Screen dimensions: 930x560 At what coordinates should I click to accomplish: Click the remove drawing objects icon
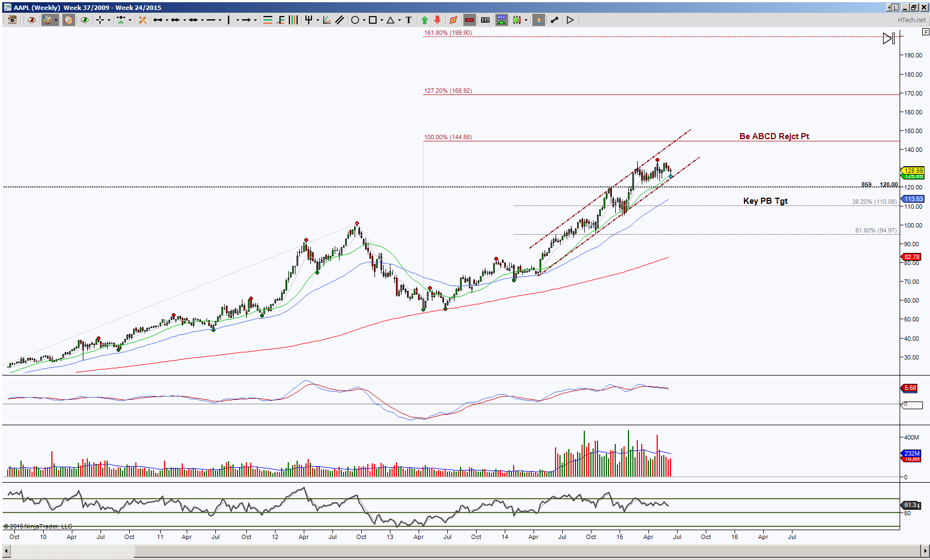click(x=453, y=20)
